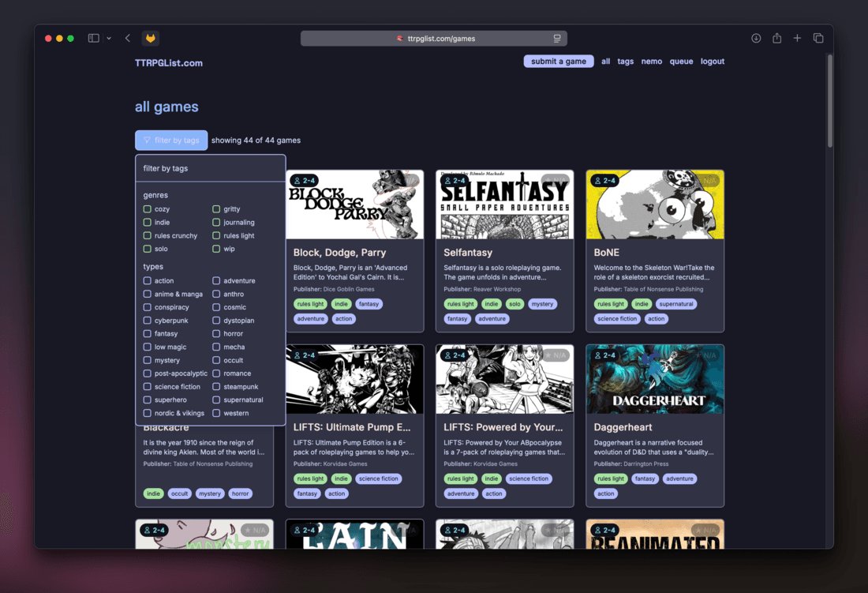Click the players badge on Daggerheart card
This screenshot has height=593, width=868.
pos(604,355)
